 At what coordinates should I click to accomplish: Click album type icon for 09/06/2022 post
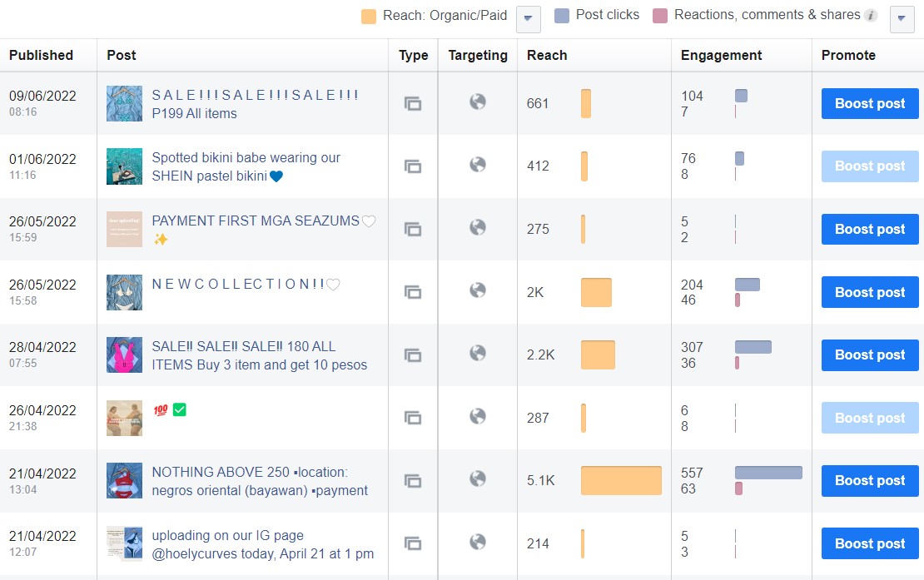point(413,103)
